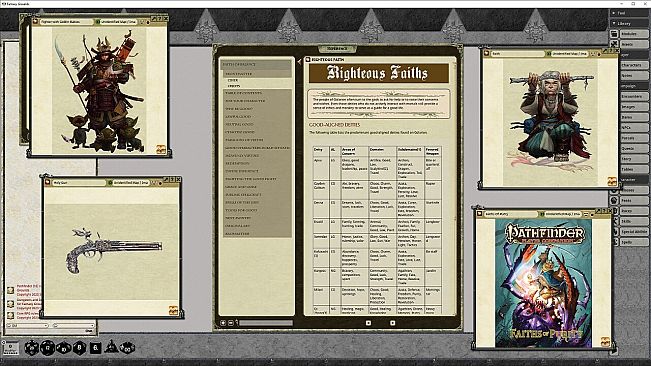Open the Characters list
The width and height of the screenshot is (651, 366).
click(634, 65)
